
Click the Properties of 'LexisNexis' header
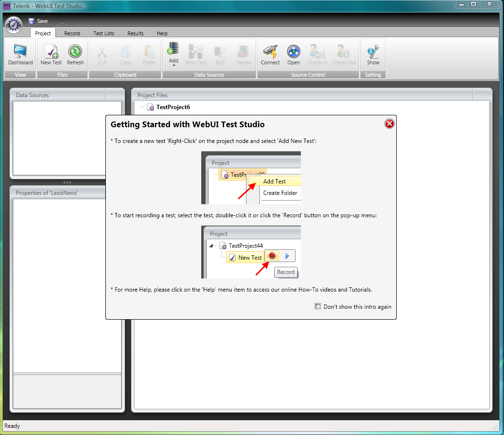tap(58, 192)
